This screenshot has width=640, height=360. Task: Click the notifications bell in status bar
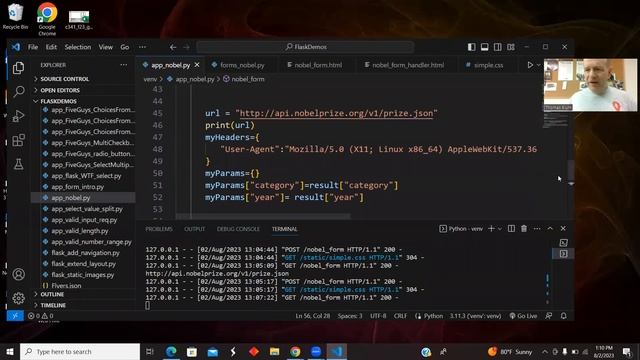pos(564,316)
